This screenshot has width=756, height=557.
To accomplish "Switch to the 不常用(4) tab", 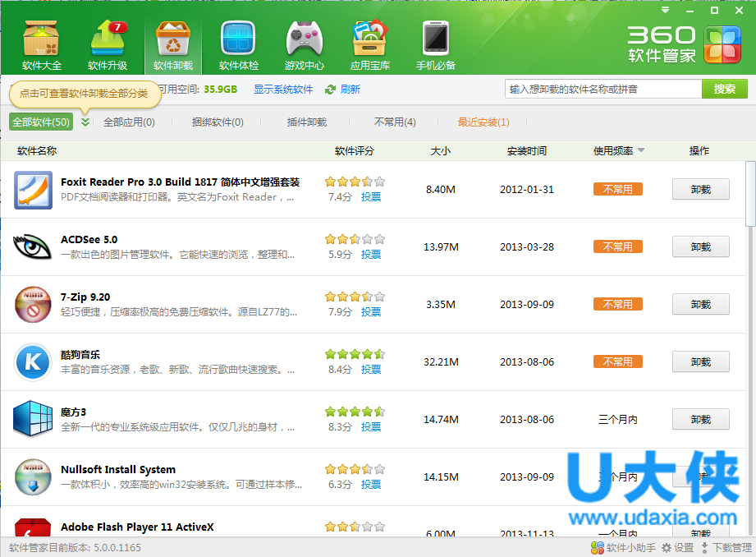I will pos(395,122).
